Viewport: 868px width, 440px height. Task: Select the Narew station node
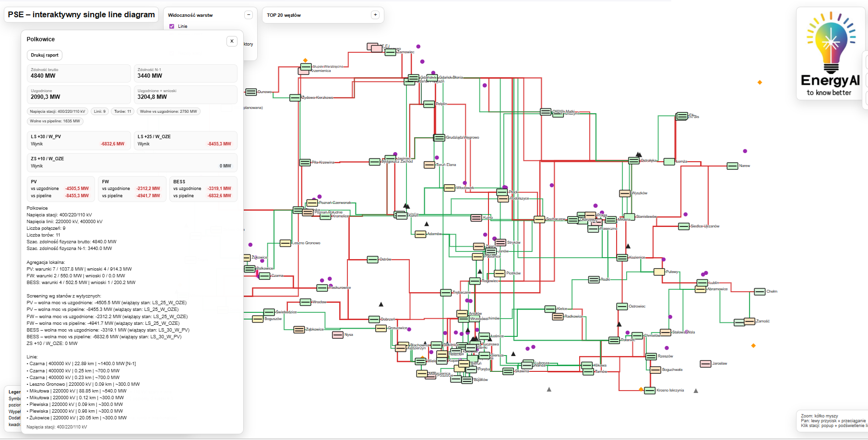[x=732, y=166]
